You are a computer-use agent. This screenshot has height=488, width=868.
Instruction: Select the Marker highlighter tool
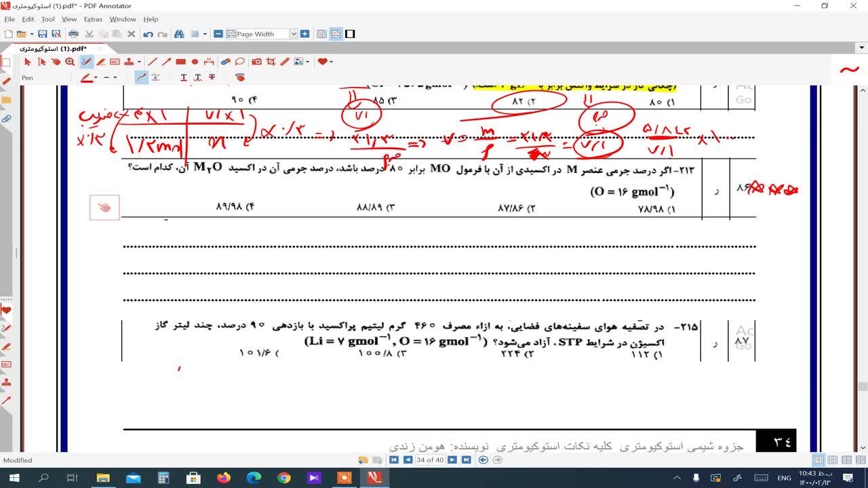coord(100,62)
